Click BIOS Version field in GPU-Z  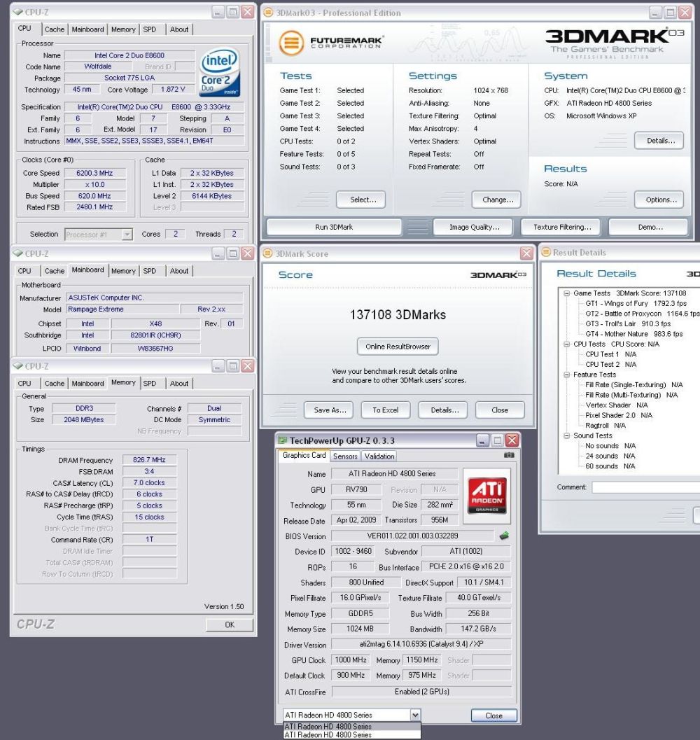(x=412, y=536)
